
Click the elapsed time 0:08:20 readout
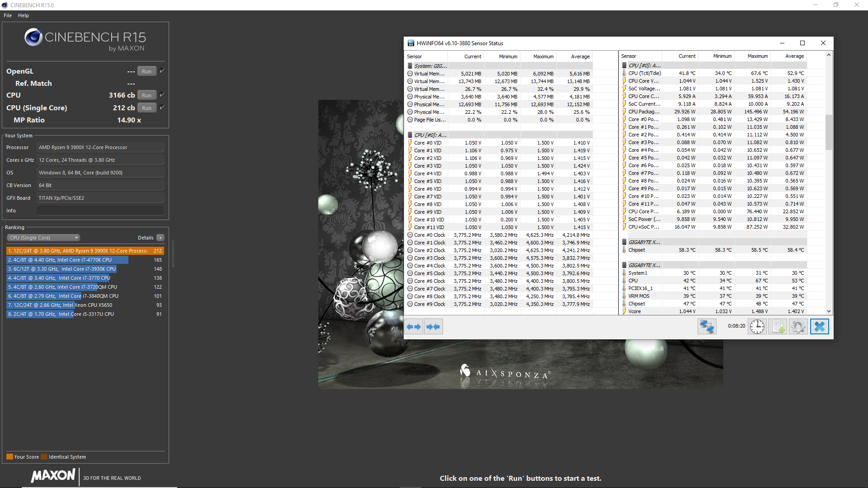pyautogui.click(x=736, y=326)
